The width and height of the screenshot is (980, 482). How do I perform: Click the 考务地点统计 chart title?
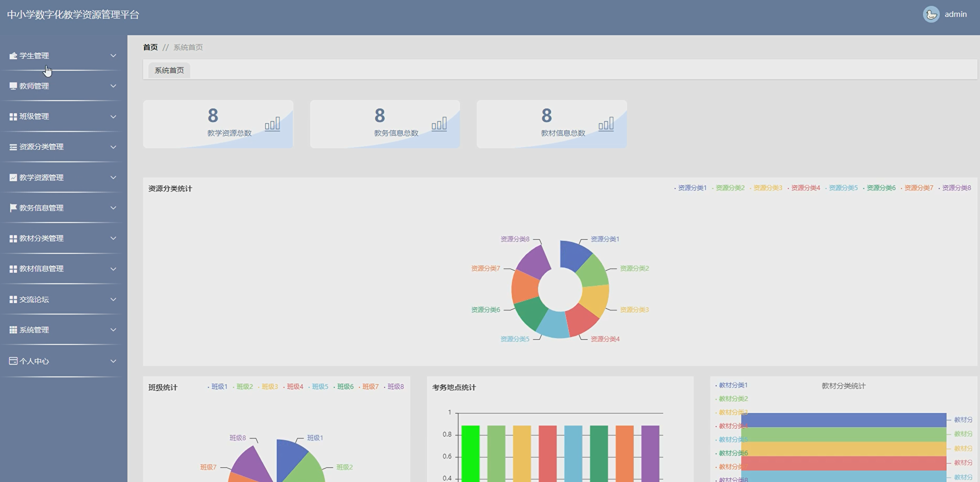coord(454,387)
